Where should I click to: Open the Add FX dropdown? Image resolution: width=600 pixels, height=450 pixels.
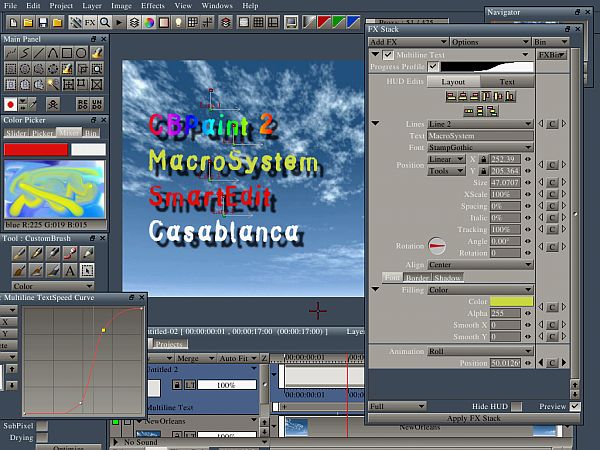[x=408, y=42]
